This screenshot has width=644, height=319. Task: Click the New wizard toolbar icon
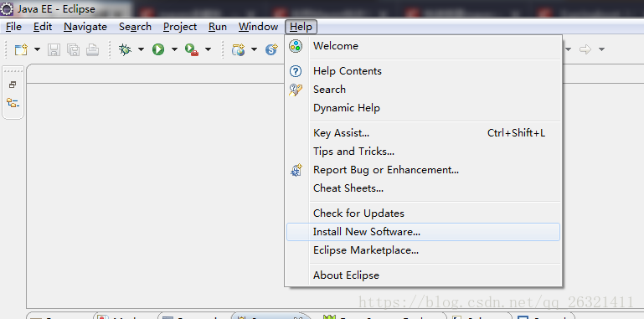pyautogui.click(x=21, y=49)
